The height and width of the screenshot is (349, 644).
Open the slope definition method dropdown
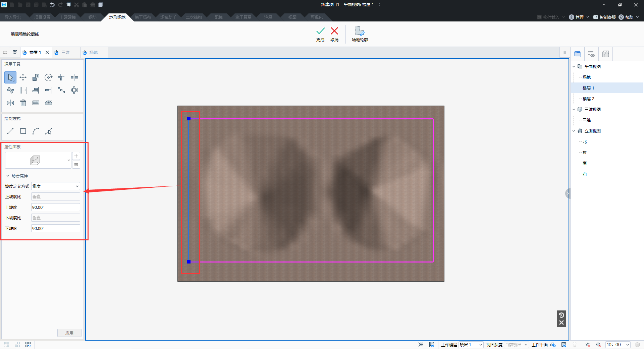(x=55, y=186)
